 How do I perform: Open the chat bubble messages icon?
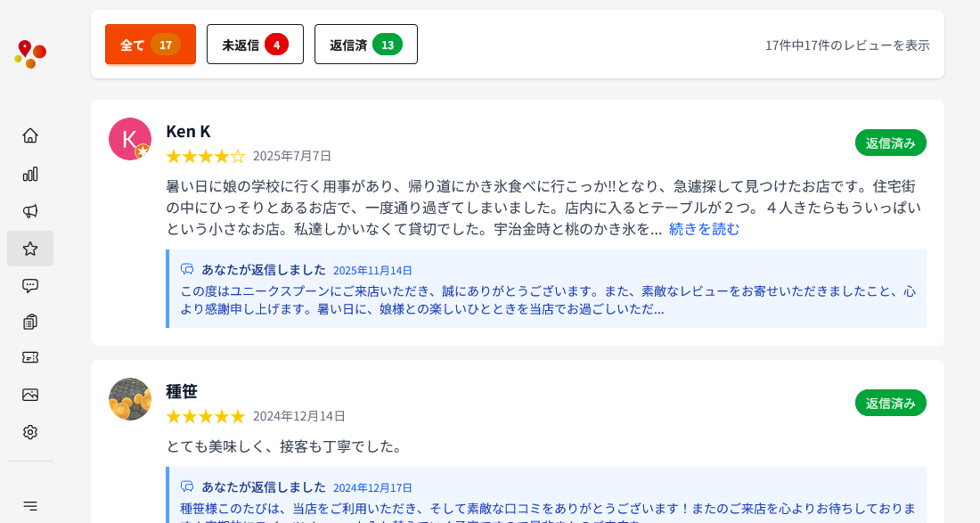(30, 286)
